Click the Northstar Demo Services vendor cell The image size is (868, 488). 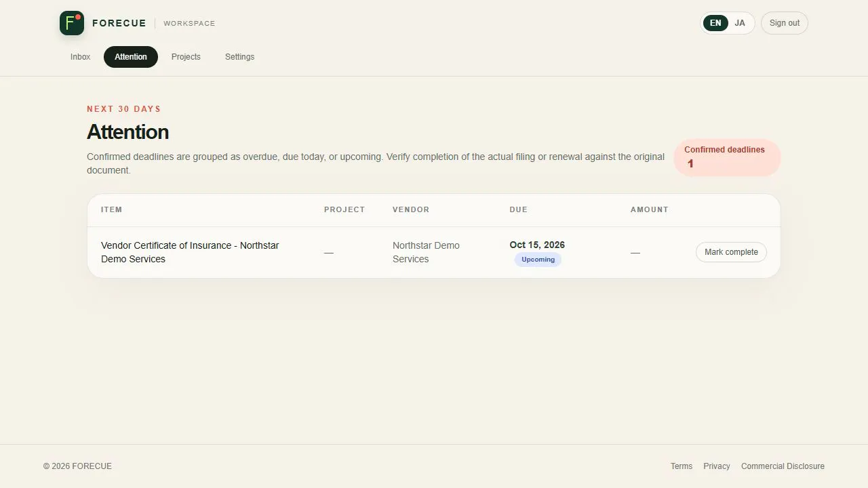pos(426,252)
